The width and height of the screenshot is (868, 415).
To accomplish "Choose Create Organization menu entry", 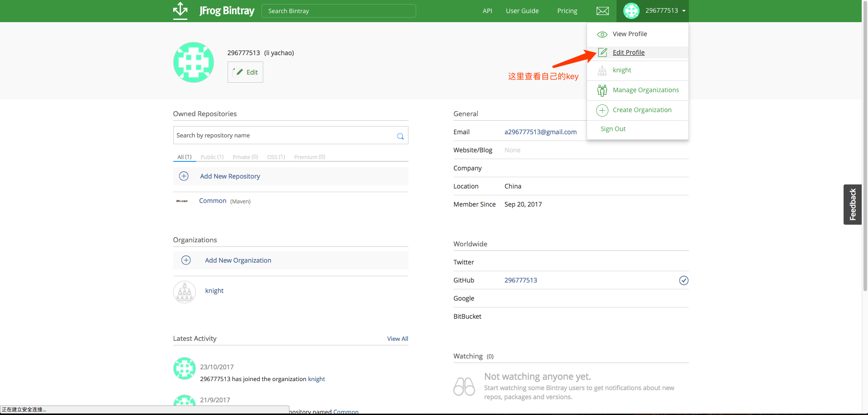I will click(x=642, y=110).
